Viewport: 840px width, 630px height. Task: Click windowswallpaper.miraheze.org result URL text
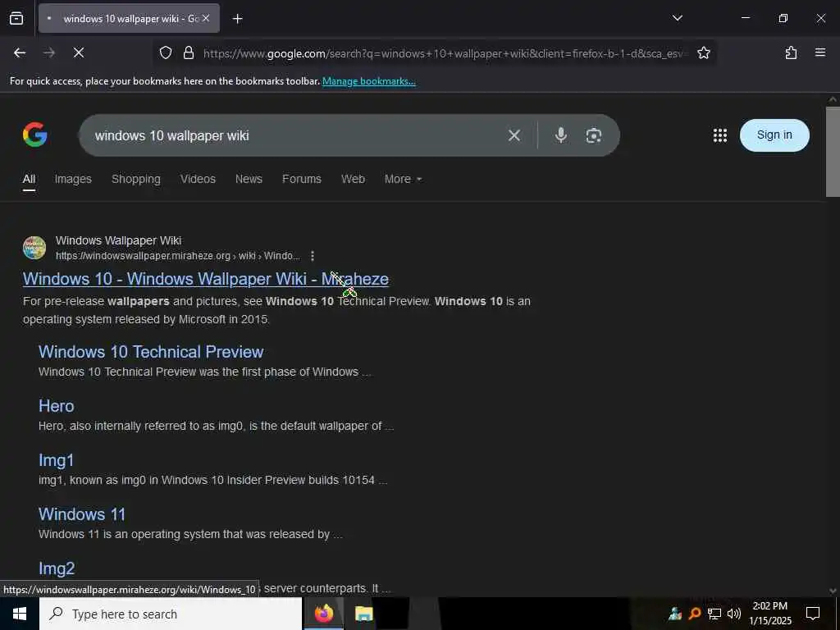[178, 256]
